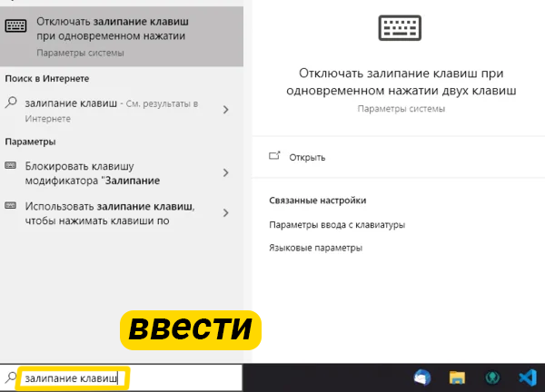This screenshot has width=545, height=392.
Task: Click the keyboard icon of the top search result
Action: point(15,26)
